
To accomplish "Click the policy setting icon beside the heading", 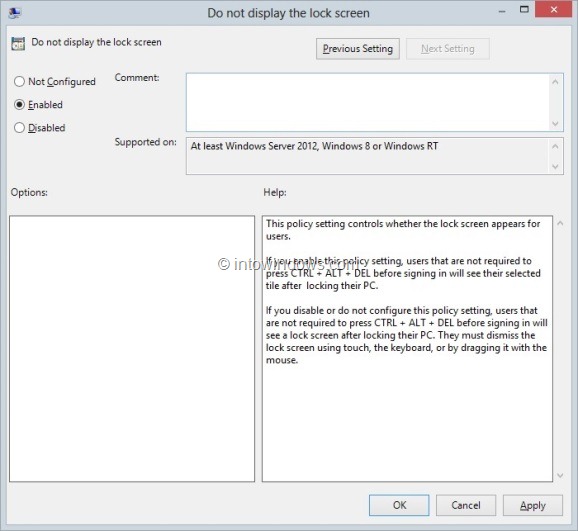I will 18,43.
